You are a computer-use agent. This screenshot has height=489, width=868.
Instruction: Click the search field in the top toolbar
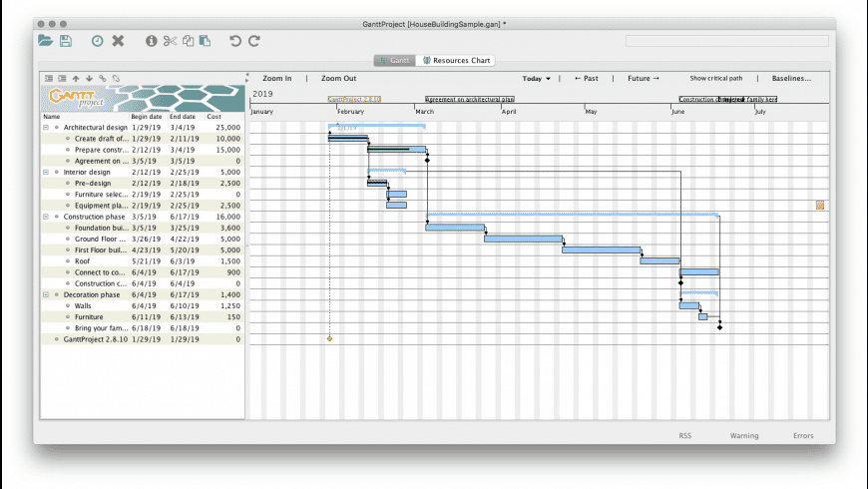click(726, 41)
